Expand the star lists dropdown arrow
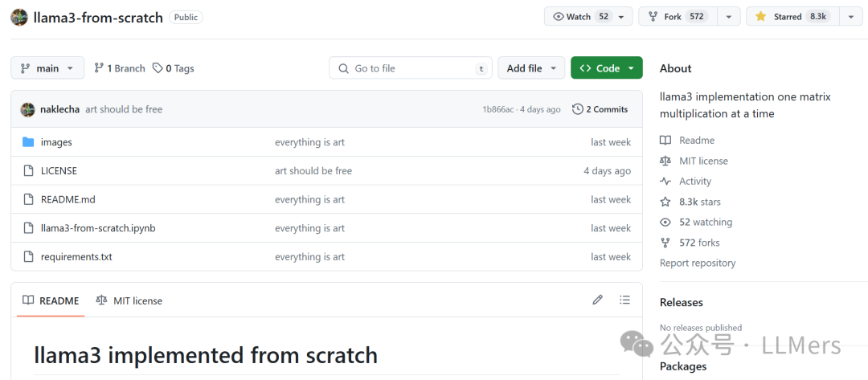The image size is (868, 380). tap(850, 17)
